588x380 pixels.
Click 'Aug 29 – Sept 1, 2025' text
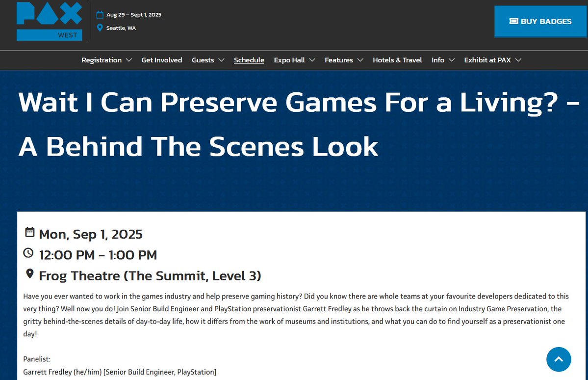point(134,15)
